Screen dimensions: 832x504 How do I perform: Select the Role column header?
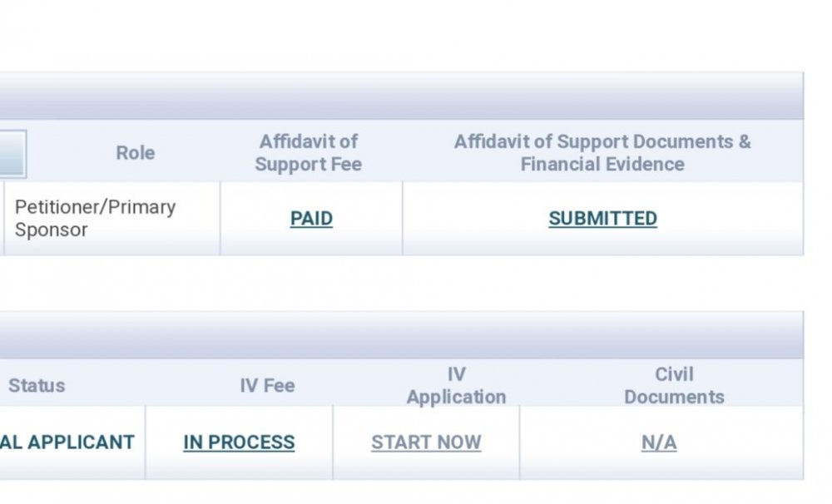(x=136, y=153)
